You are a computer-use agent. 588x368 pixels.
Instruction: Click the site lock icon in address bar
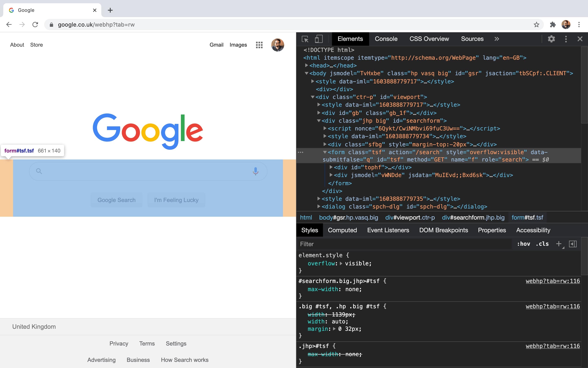[x=51, y=25]
